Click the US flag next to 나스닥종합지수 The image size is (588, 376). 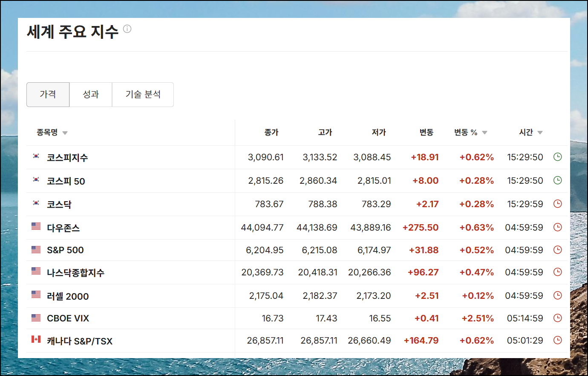coord(36,271)
